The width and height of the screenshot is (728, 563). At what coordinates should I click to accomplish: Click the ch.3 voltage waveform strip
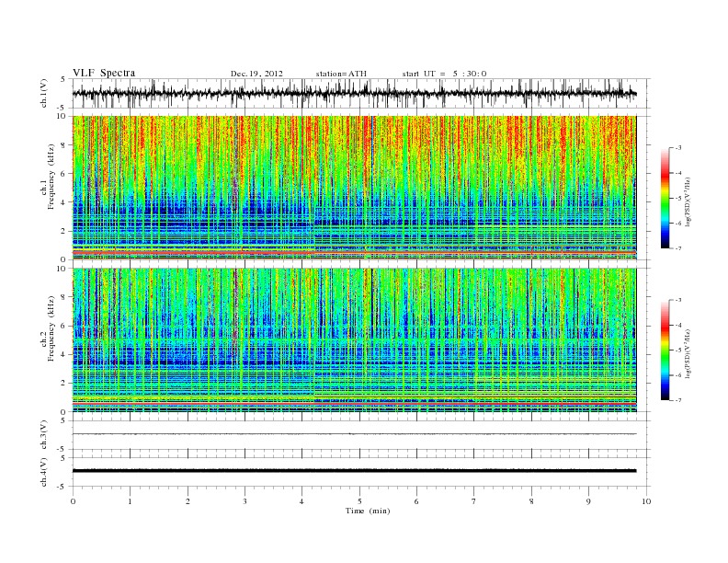(x=361, y=435)
